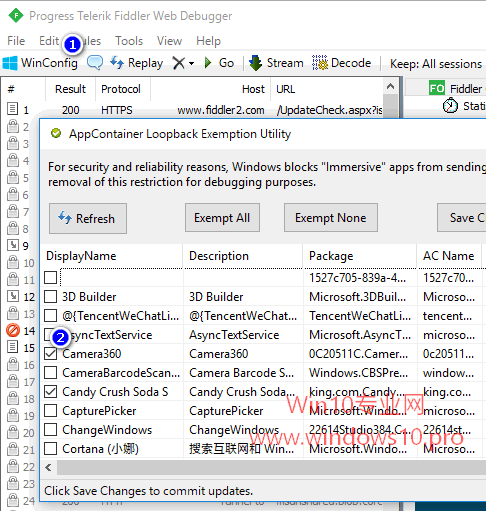Select session 20 lock icon

pyautogui.click(x=13, y=432)
